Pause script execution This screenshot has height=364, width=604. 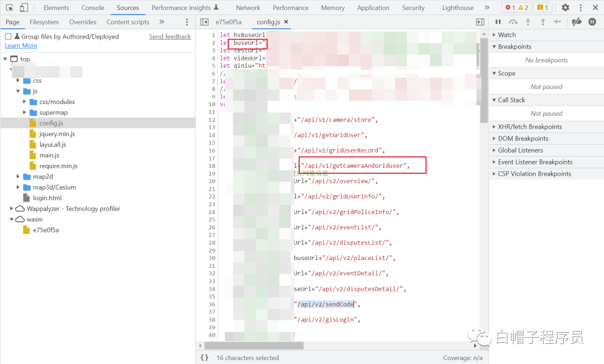(x=498, y=22)
